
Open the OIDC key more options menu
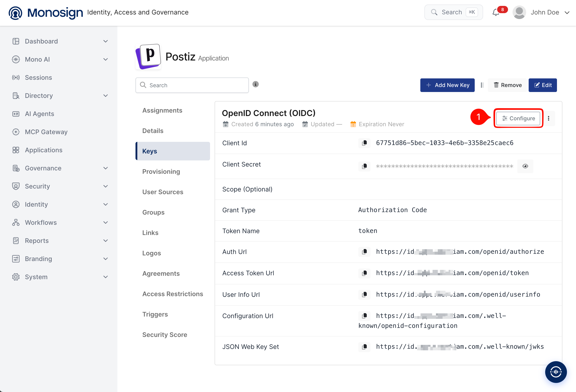[549, 119]
